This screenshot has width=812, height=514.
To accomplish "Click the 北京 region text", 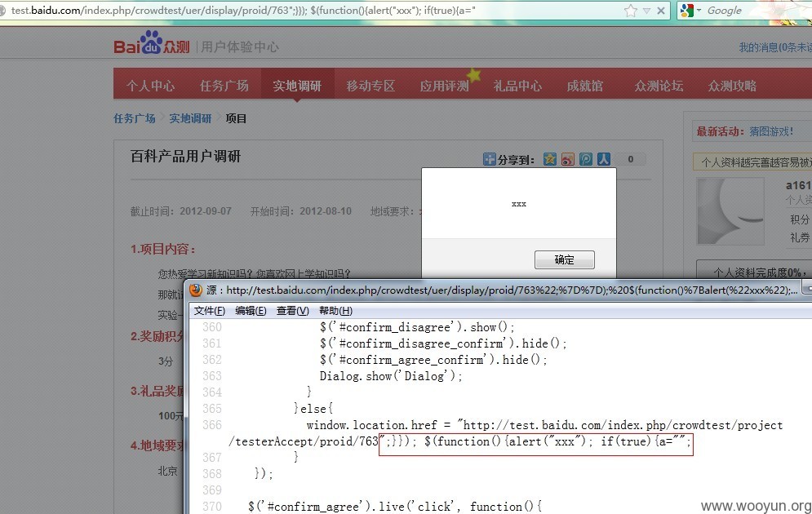I will [168, 471].
